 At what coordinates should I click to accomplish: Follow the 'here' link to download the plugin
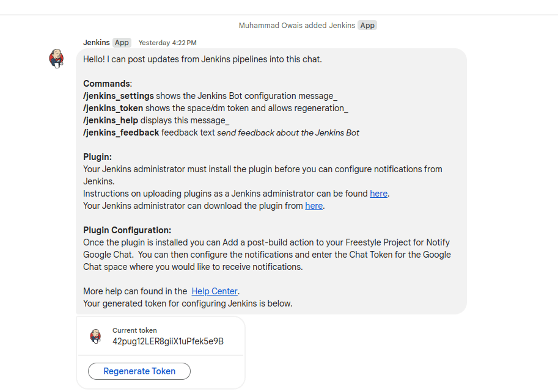coord(314,206)
